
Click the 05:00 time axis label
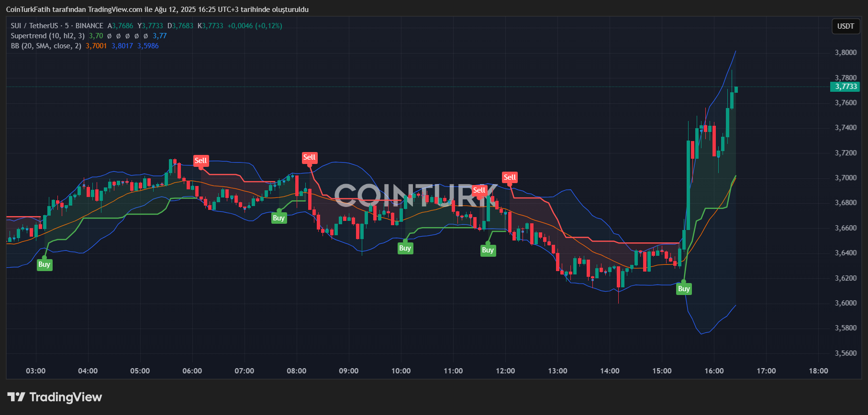tap(140, 371)
